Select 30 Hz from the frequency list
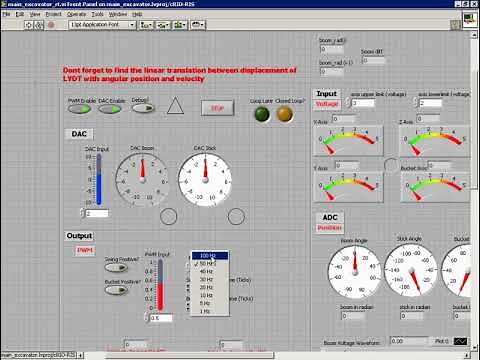This screenshot has height=360, width=480. [x=210, y=280]
